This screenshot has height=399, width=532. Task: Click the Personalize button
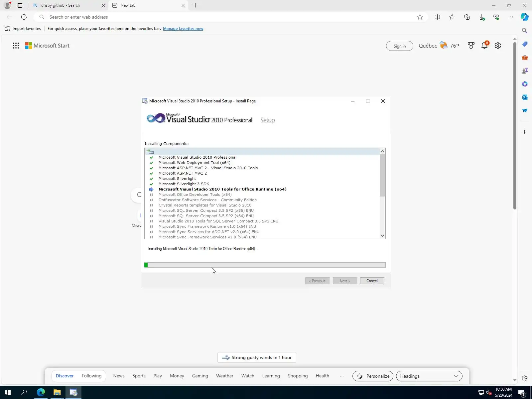point(373,376)
